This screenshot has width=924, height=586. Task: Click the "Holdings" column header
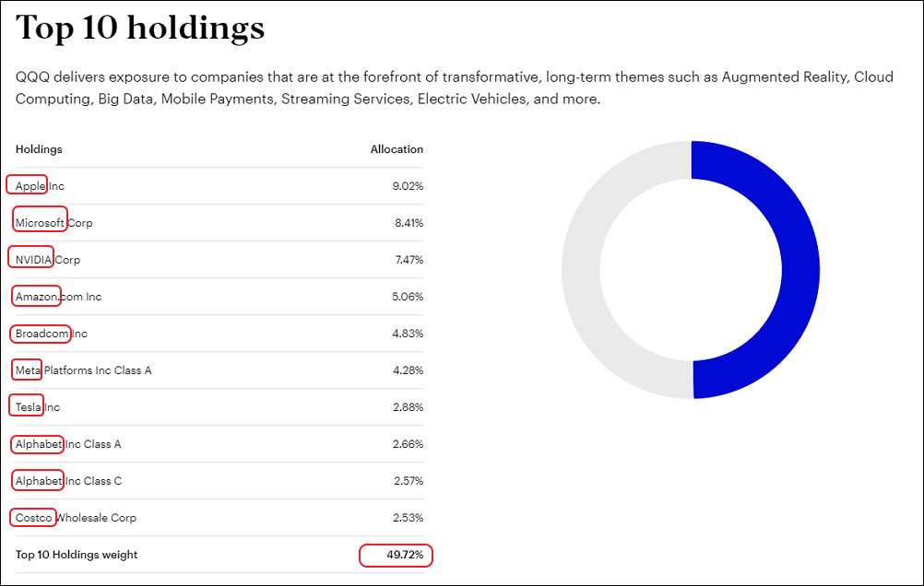(39, 149)
